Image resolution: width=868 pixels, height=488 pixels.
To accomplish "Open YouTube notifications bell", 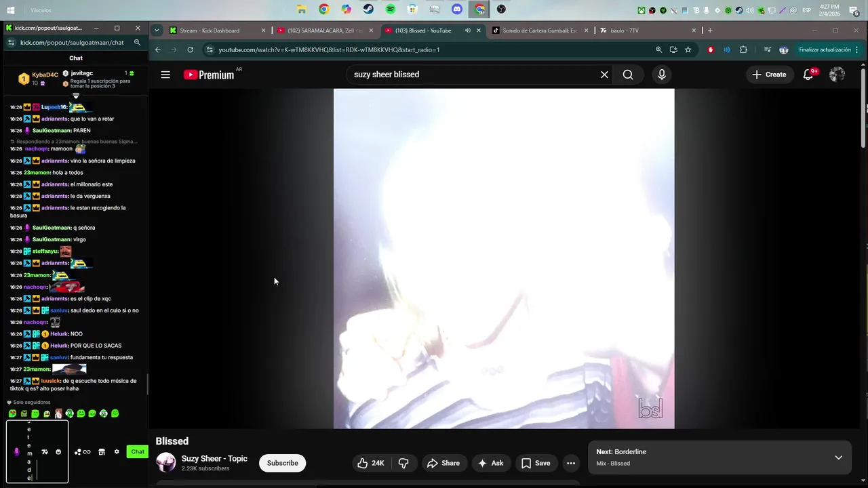I will (x=808, y=75).
